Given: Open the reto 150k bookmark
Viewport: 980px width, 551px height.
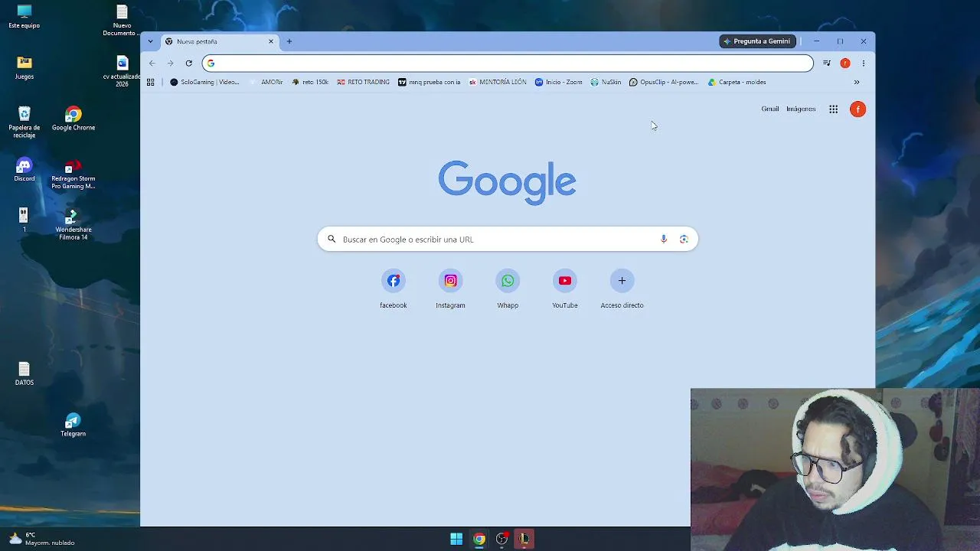Looking at the screenshot, I should point(310,82).
